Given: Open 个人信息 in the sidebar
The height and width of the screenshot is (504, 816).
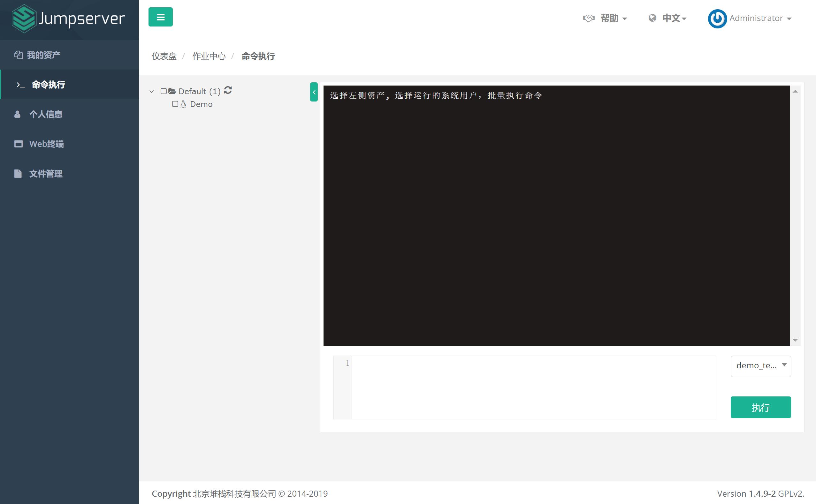Looking at the screenshot, I should [69, 114].
